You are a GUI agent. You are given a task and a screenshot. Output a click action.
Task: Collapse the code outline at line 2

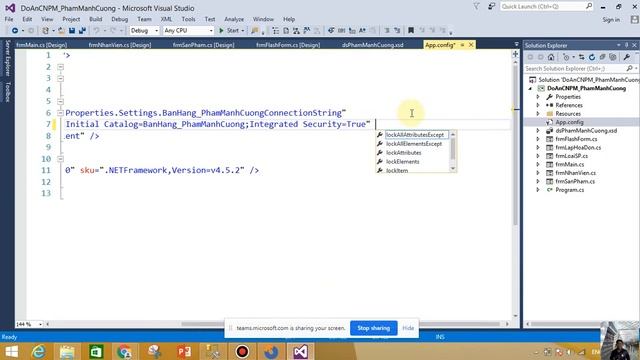point(60,67)
